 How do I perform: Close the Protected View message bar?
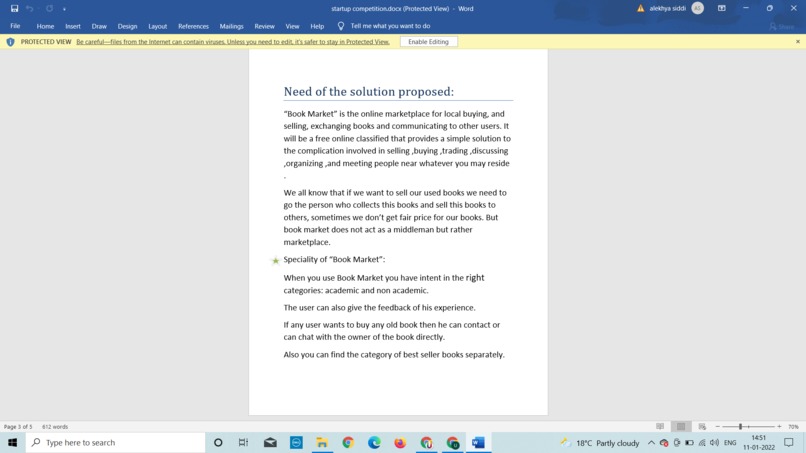pyautogui.click(x=798, y=42)
